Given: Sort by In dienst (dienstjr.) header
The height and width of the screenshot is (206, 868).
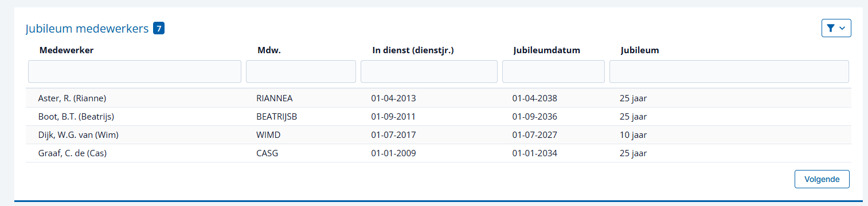Looking at the screenshot, I should pyautogui.click(x=413, y=50).
